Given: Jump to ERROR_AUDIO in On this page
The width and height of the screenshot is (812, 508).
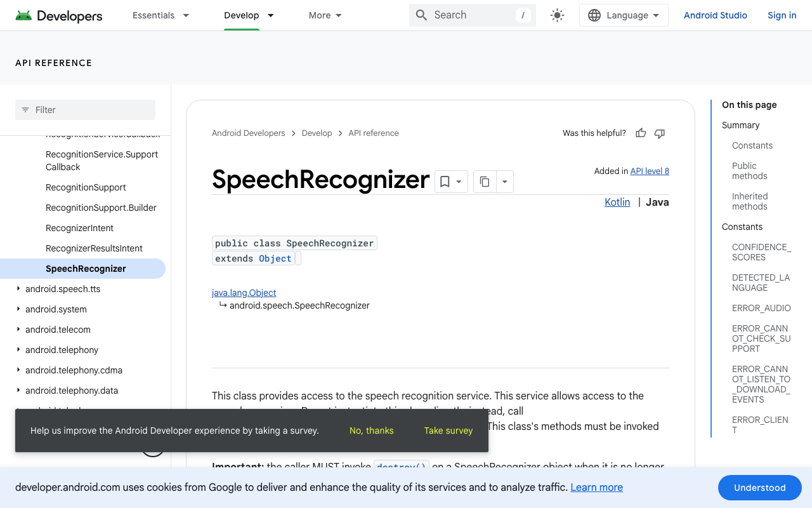Looking at the screenshot, I should coord(761,308).
